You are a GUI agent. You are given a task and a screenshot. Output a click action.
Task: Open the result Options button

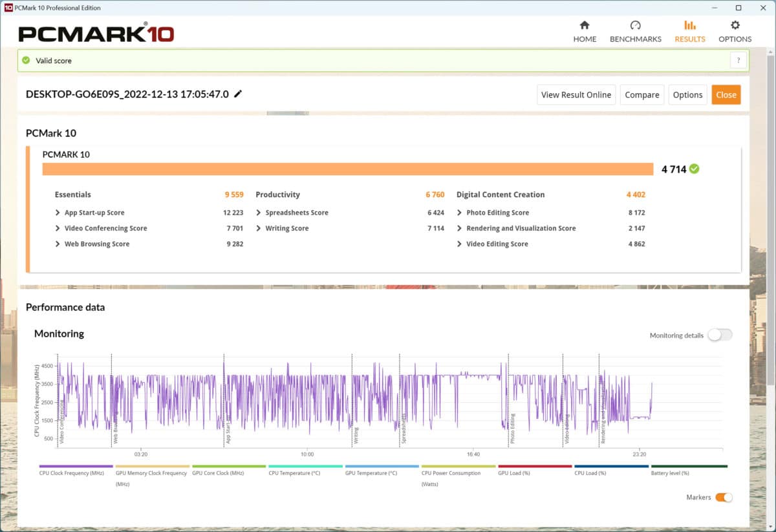pos(687,94)
